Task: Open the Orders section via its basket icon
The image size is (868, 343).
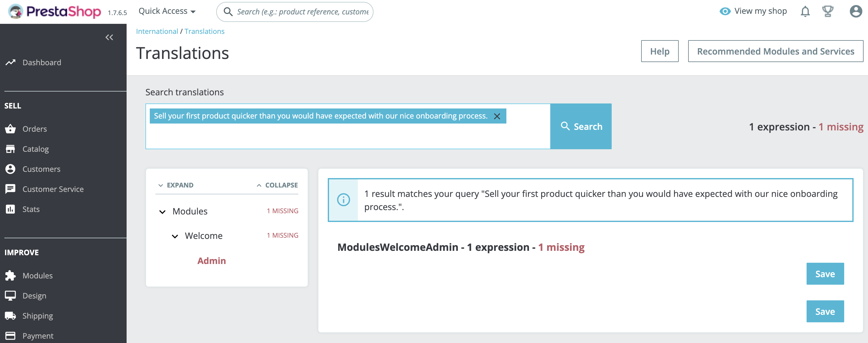Action: (x=10, y=129)
